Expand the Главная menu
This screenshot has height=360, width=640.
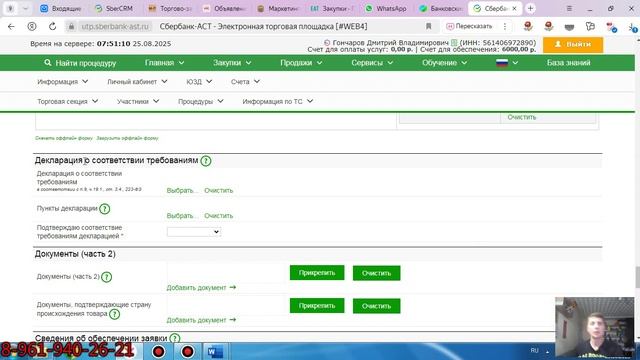pos(164,63)
